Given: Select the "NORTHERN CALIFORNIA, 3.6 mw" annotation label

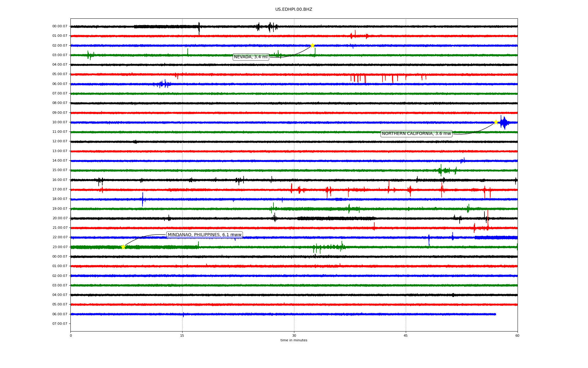Looking at the screenshot, I should [x=416, y=134].
